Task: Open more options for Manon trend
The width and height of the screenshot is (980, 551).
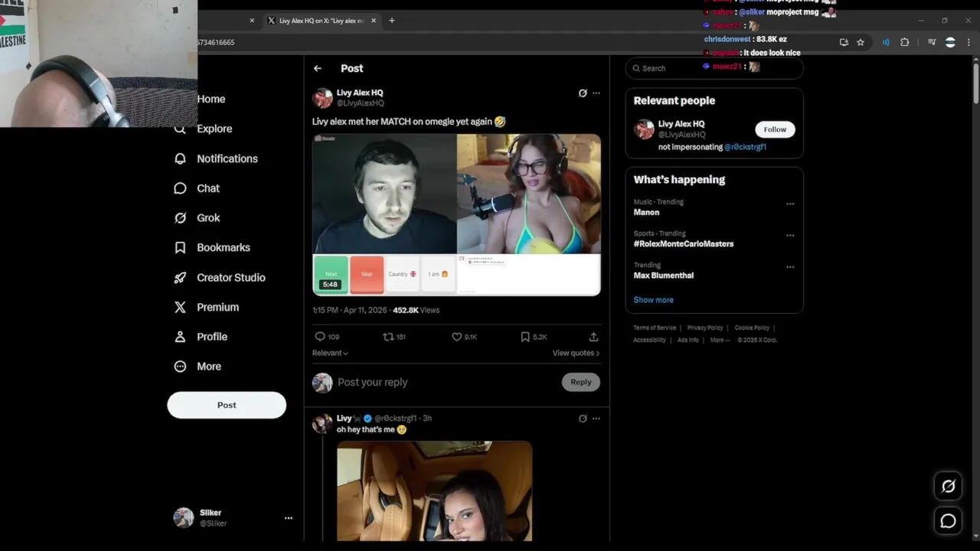Action: pos(790,204)
